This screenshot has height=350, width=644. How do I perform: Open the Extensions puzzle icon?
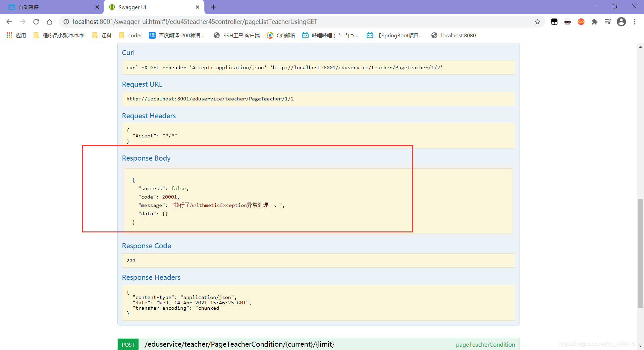tap(594, 22)
